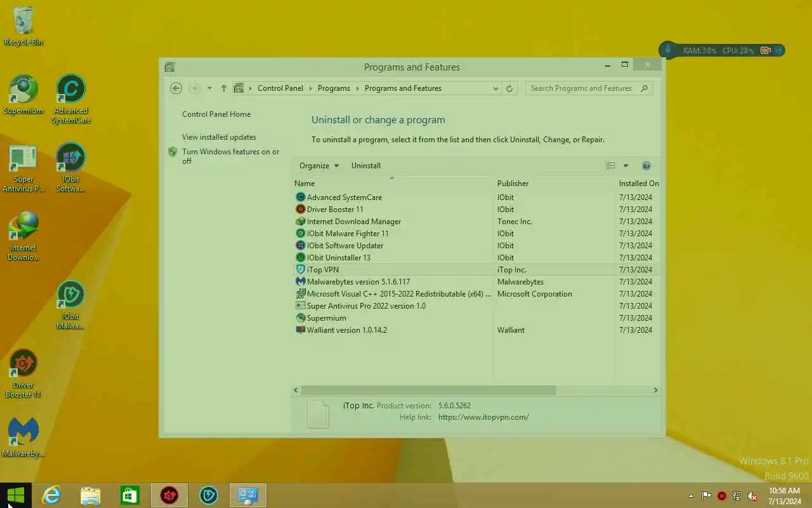Viewport: 812px width, 508px height.
Task: Refresh the Programs and Features list
Action: click(x=509, y=88)
